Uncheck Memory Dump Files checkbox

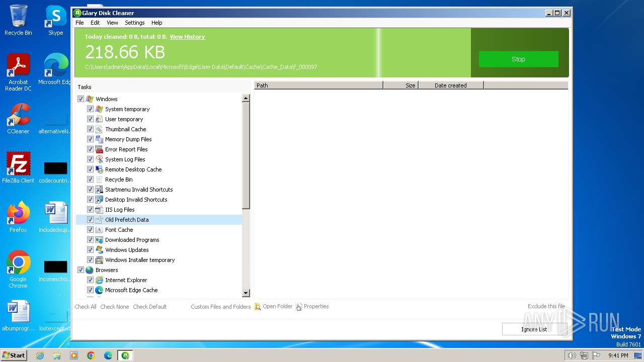pyautogui.click(x=90, y=139)
